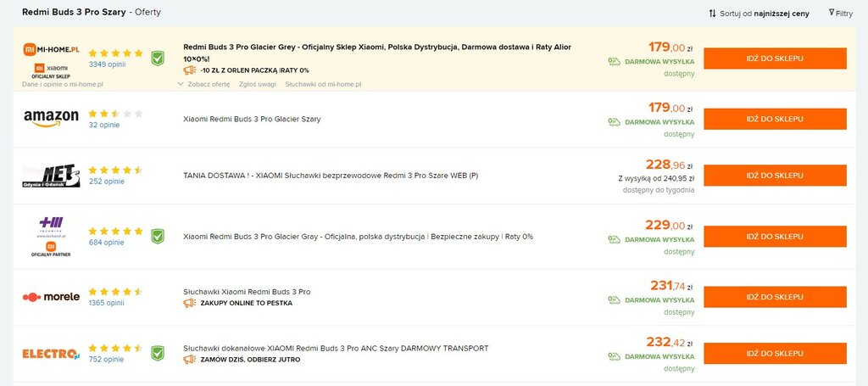The image size is (868, 386).
Task: Open 1365 opinii reviews link
Action: click(106, 303)
